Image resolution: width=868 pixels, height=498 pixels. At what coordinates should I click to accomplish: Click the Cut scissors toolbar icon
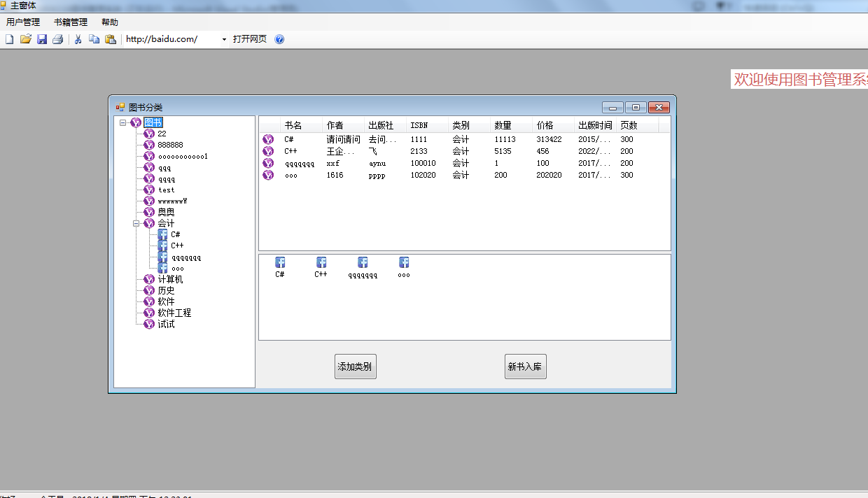coord(78,39)
